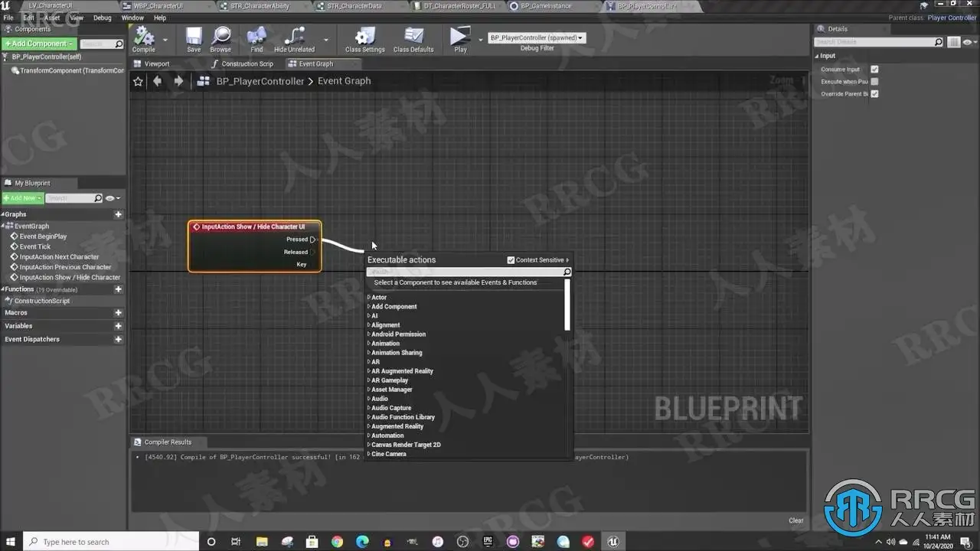Open the Debug Filter dropdown

coord(537,37)
